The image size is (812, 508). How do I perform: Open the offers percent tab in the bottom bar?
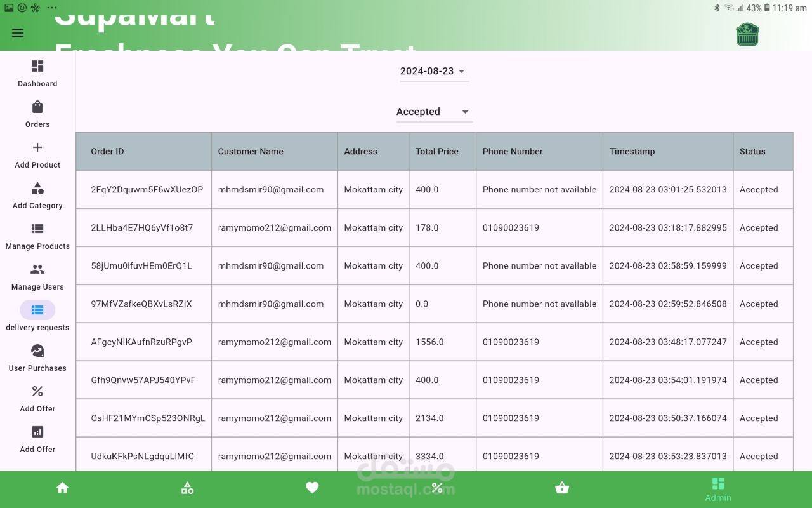tap(437, 488)
